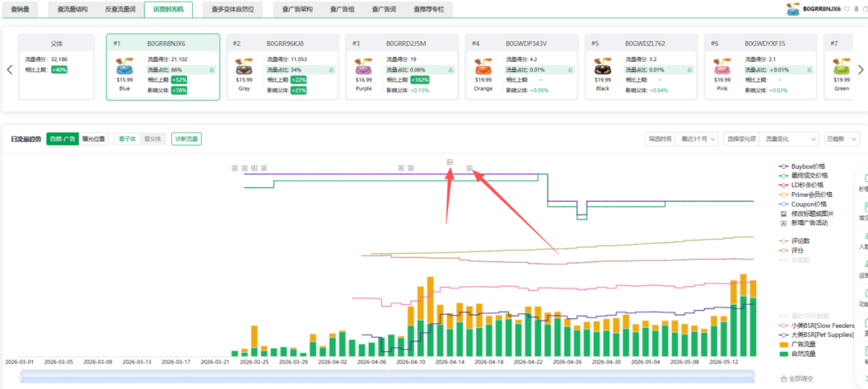Click the Gray product thumbnail in card #2

(244, 68)
